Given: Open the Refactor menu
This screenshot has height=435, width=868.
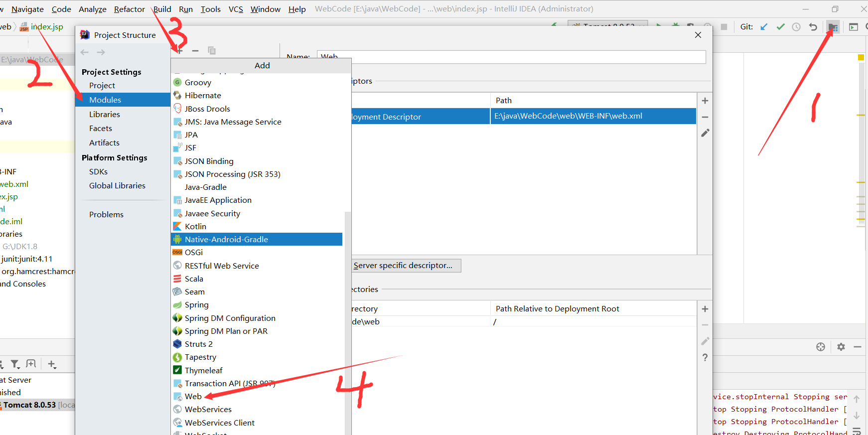Looking at the screenshot, I should 130,9.
